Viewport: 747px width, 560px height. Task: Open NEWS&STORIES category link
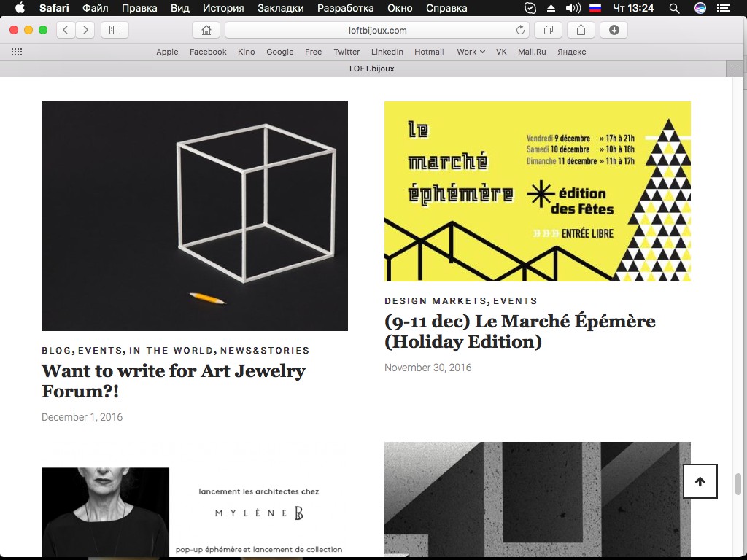tap(264, 351)
